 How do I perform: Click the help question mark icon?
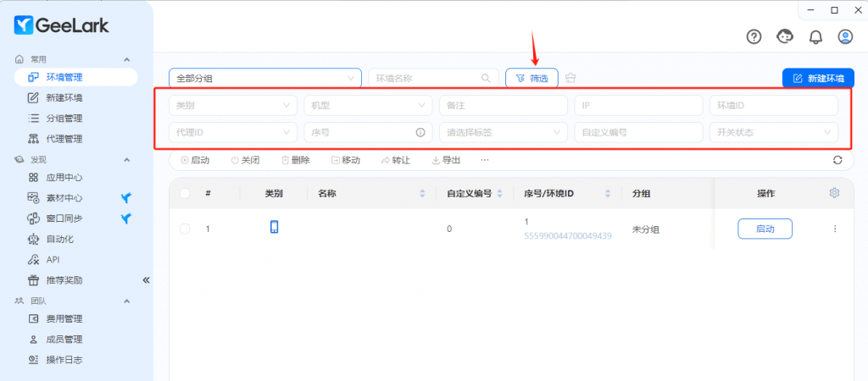pyautogui.click(x=754, y=36)
